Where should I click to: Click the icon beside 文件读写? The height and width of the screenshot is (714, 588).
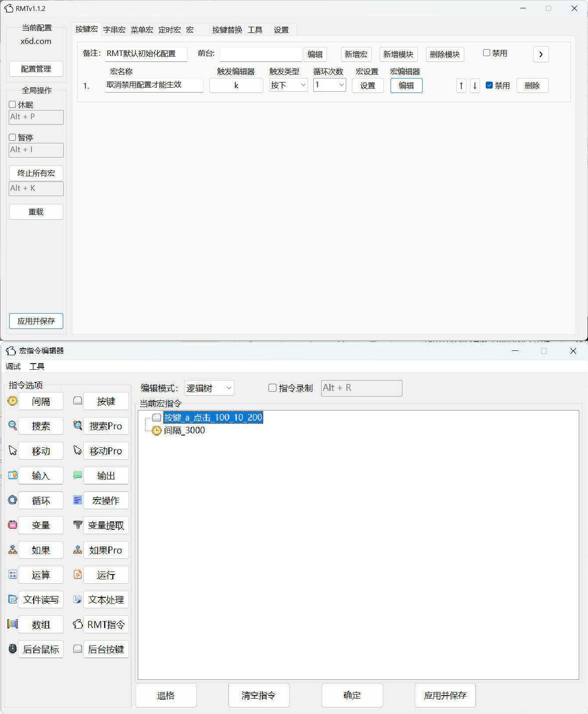(13, 599)
